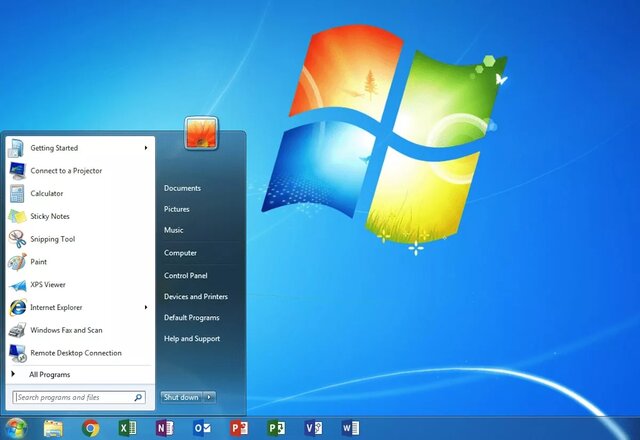This screenshot has height=440, width=640.
Task: Click the All Programs label
Action: 49,375
